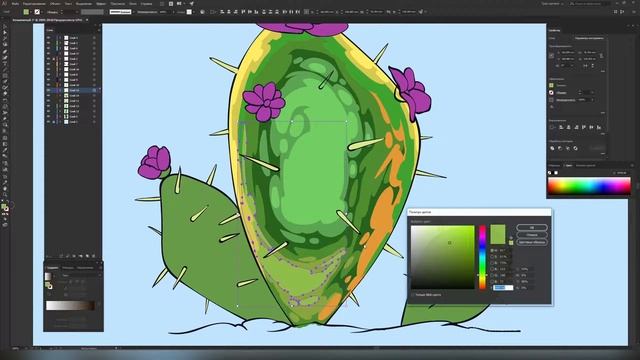640x360 pixels.
Task: Click OK in the color picker dialog
Action: [x=531, y=227]
